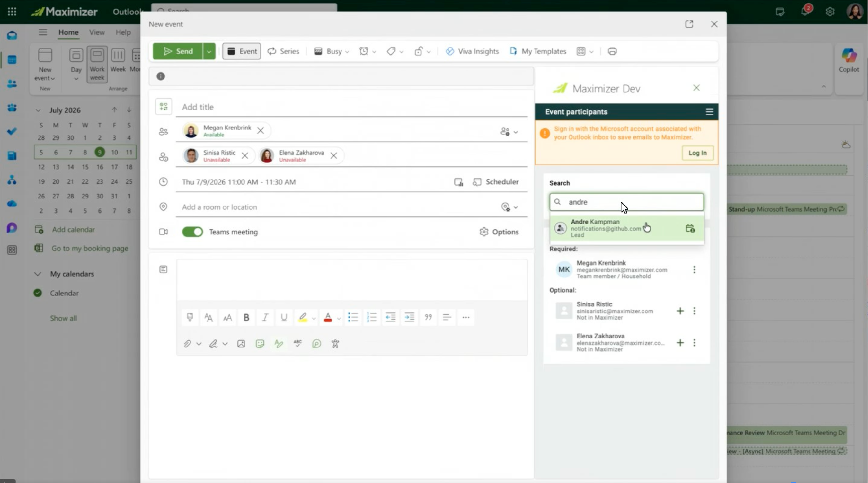Screen dimensions: 868x483
Task: Add Elena Zakharova to Maximizer with plus
Action: pos(680,343)
